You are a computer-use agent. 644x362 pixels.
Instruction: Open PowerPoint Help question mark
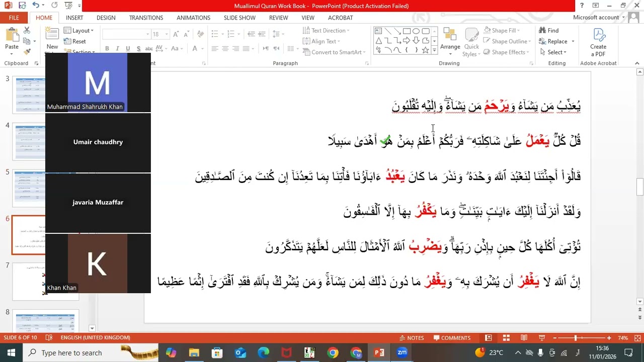pos(582,6)
